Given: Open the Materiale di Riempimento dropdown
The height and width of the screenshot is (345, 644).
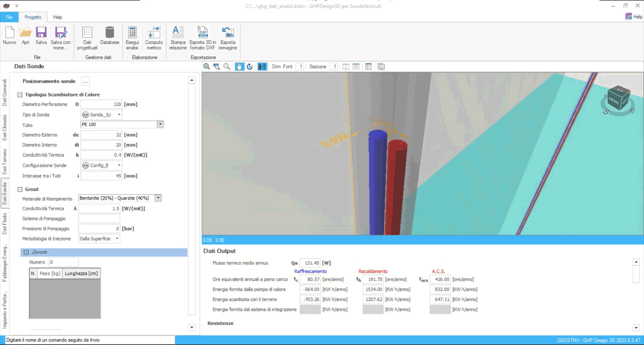Looking at the screenshot, I should [158, 198].
